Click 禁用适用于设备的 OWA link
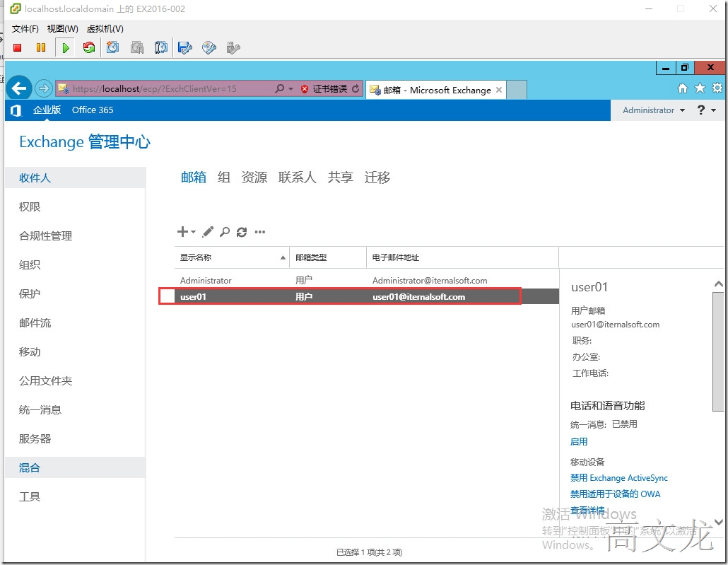The image size is (728, 565). point(615,494)
